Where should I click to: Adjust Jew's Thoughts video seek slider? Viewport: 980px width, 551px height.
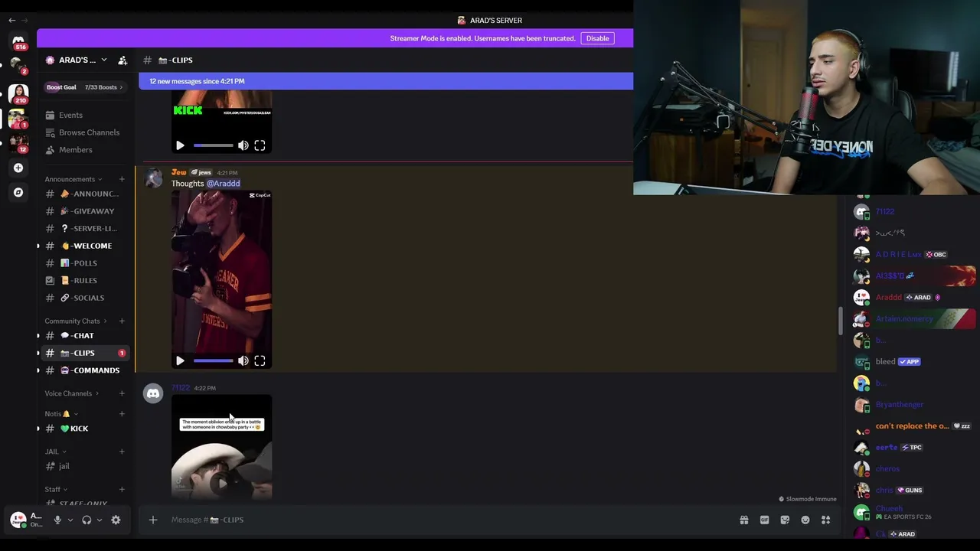tap(213, 360)
